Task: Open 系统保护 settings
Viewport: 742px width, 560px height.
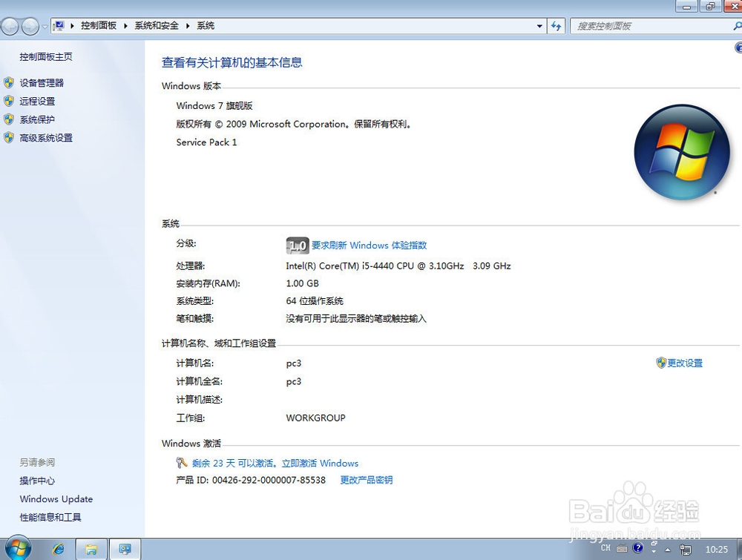Action: [x=37, y=119]
